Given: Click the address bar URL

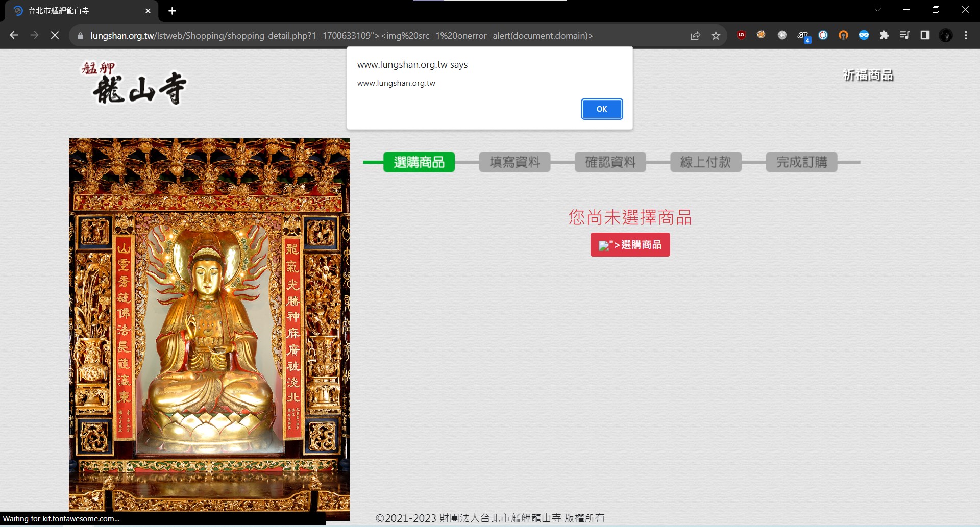Looking at the screenshot, I should pos(341,36).
